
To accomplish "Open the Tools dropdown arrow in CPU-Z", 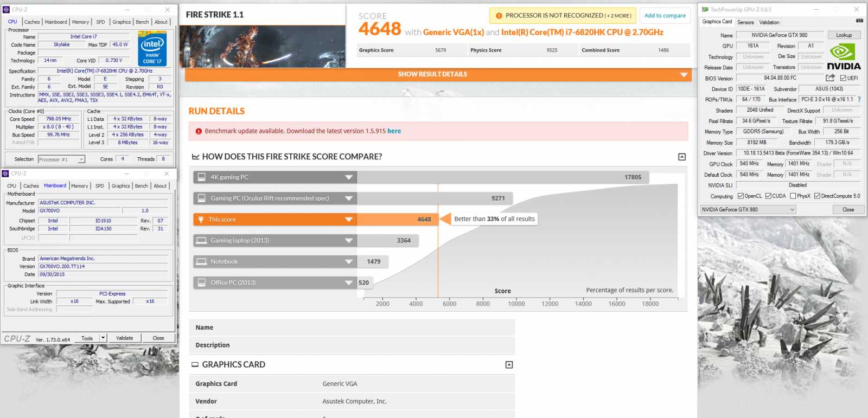I will (103, 338).
